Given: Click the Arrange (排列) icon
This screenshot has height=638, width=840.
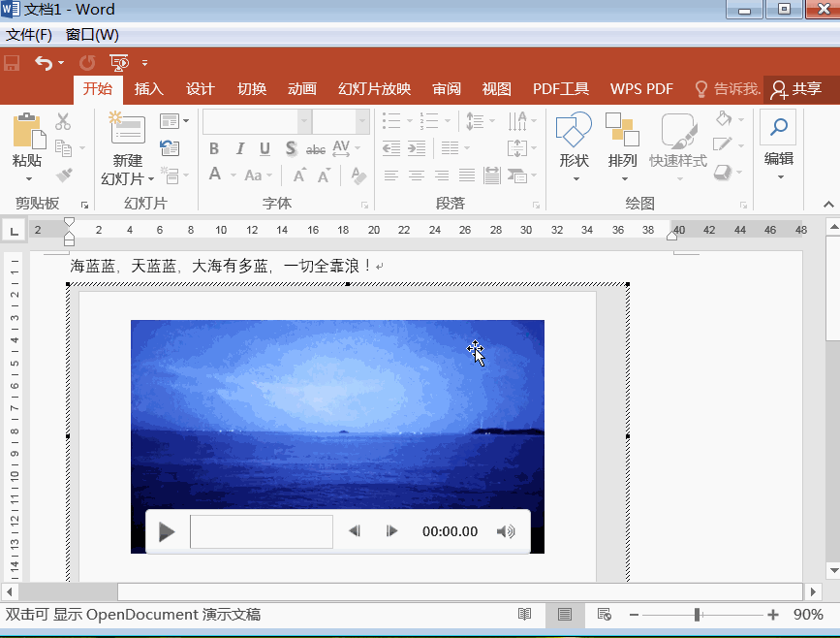Looking at the screenshot, I should click(622, 131).
